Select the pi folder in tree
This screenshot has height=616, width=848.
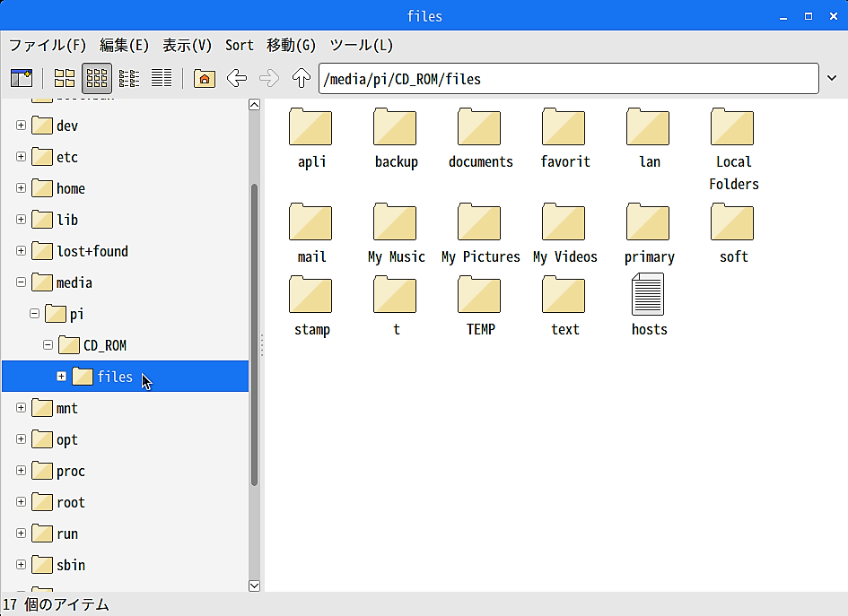point(65,314)
